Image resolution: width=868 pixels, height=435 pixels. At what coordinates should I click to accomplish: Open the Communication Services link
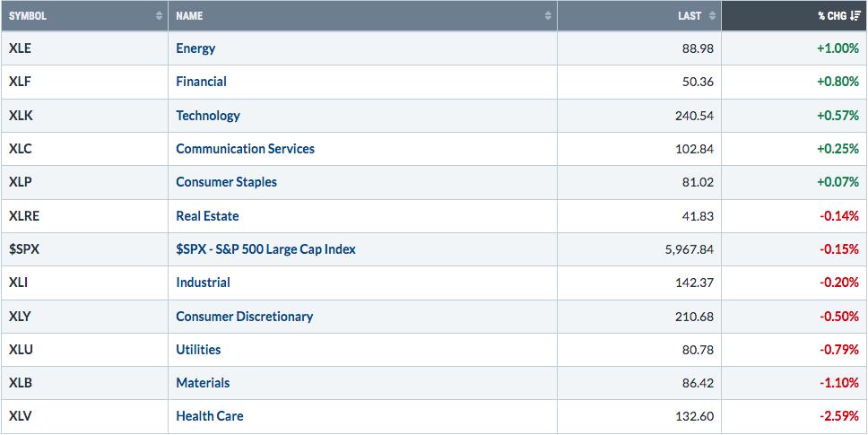(x=245, y=148)
